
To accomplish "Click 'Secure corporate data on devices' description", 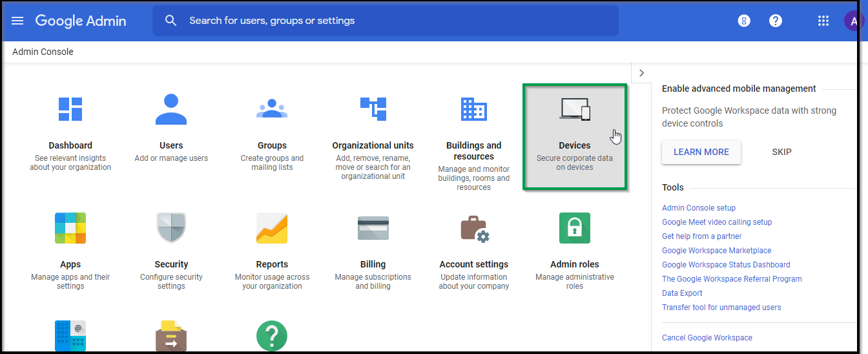I will point(575,163).
